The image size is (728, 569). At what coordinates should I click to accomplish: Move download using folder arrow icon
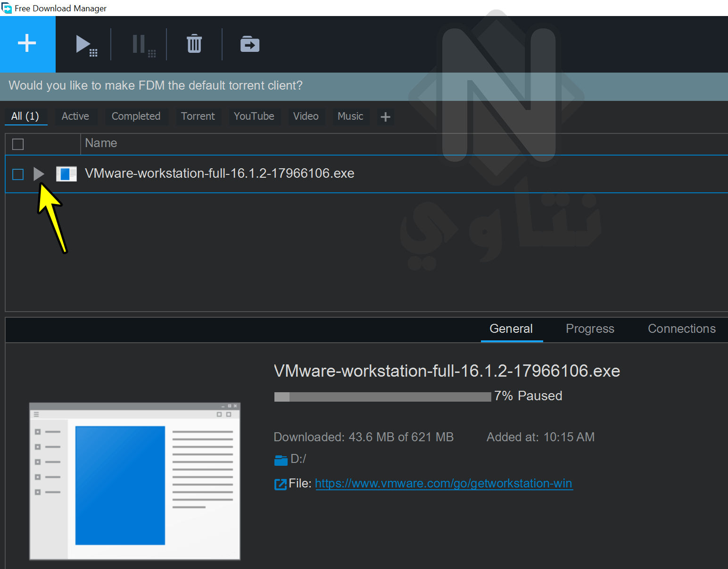(249, 44)
